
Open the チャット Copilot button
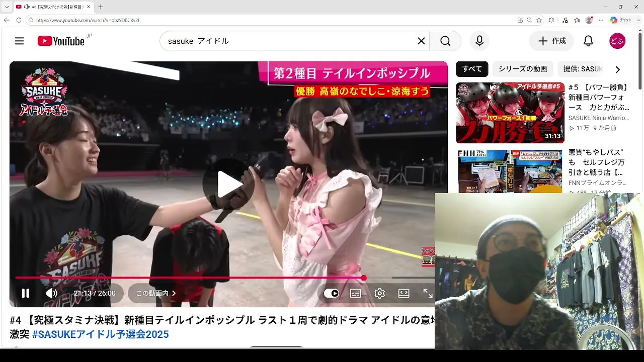point(621,20)
